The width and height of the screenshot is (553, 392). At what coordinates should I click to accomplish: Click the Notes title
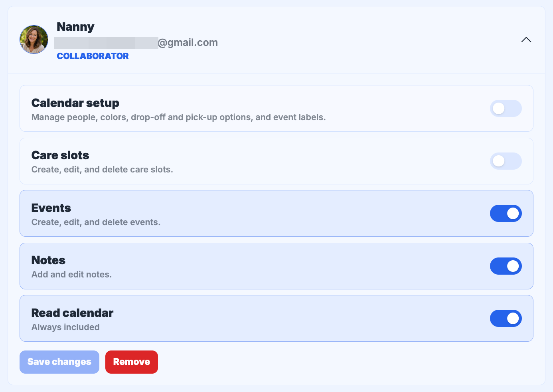pyautogui.click(x=48, y=260)
